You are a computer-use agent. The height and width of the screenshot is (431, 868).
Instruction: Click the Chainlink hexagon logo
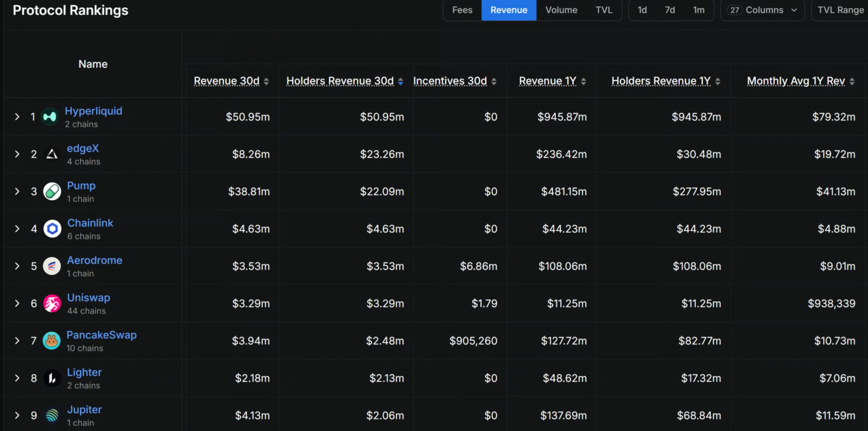click(52, 229)
